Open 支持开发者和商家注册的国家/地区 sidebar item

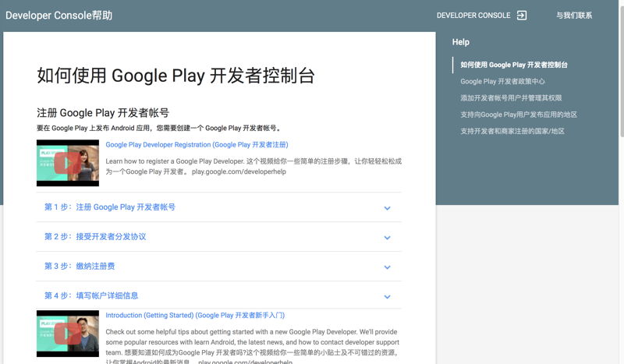click(512, 131)
